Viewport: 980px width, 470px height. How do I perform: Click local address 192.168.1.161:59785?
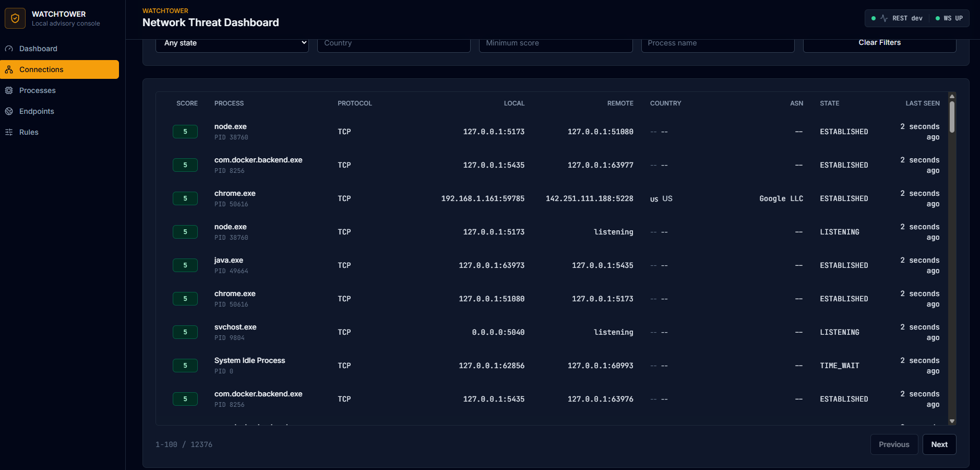point(483,198)
